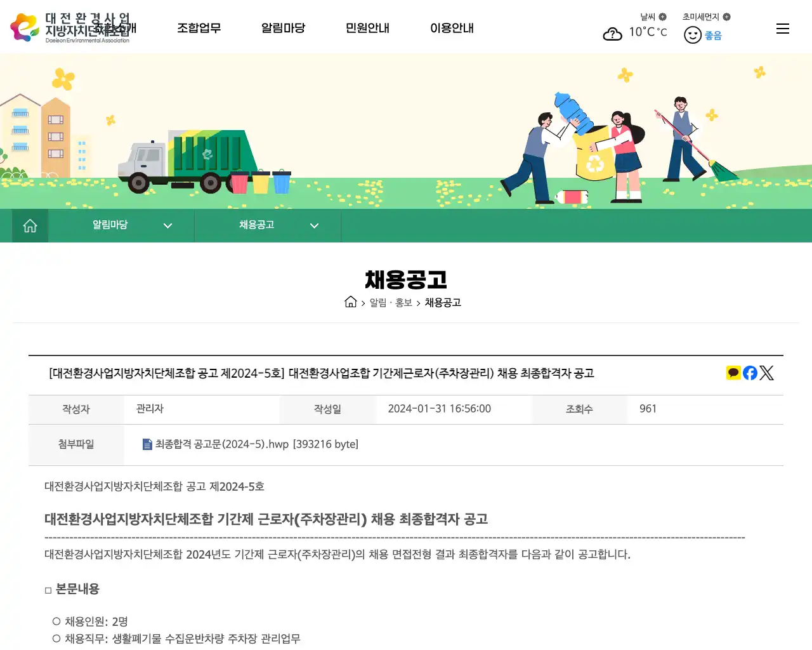Go to 알림·홍보 via the breadcrumb link
The width and height of the screenshot is (812, 650).
[x=390, y=303]
